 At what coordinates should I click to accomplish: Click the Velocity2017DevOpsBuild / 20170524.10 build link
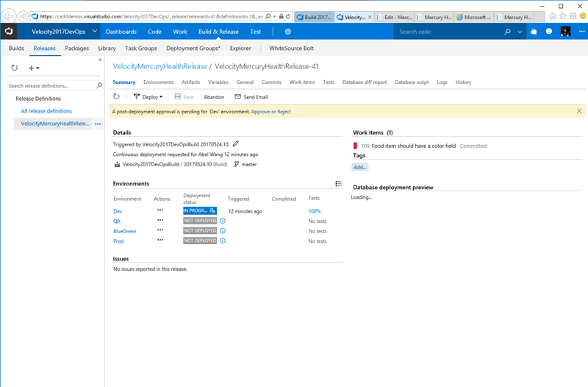(168, 164)
